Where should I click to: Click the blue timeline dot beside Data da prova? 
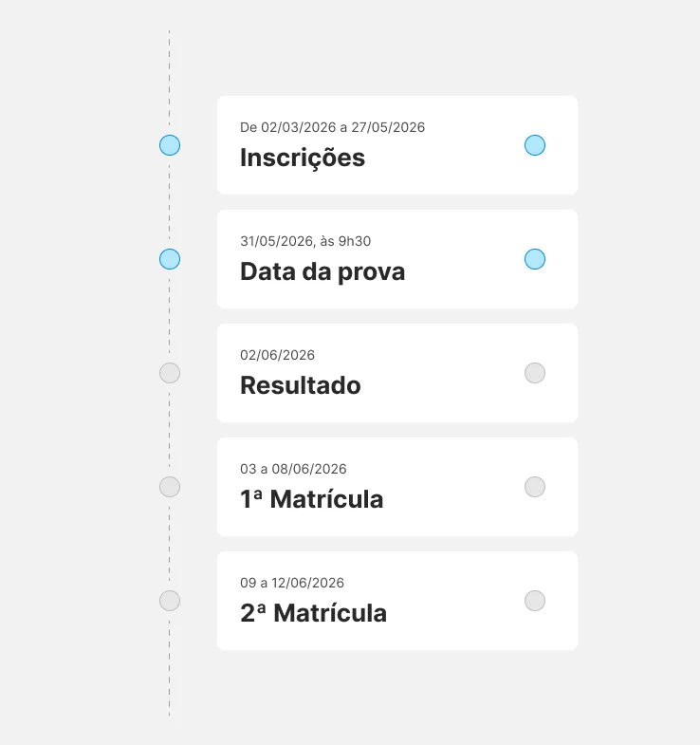click(170, 259)
